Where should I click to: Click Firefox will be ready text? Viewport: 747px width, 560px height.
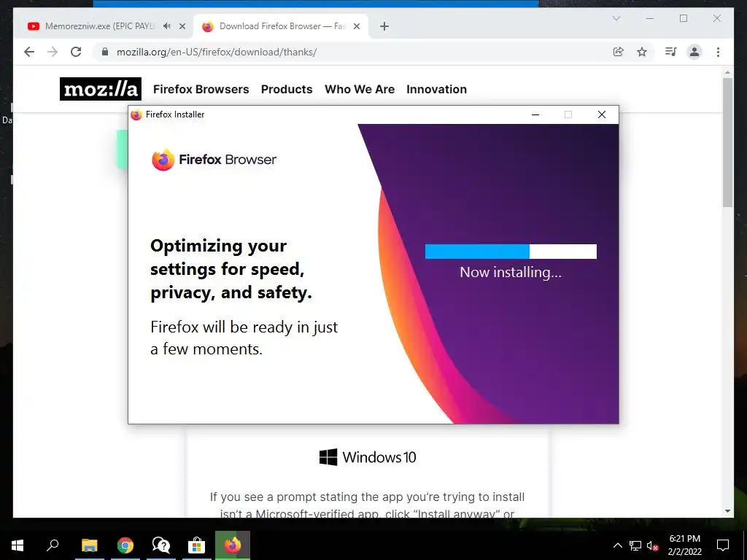click(244, 338)
